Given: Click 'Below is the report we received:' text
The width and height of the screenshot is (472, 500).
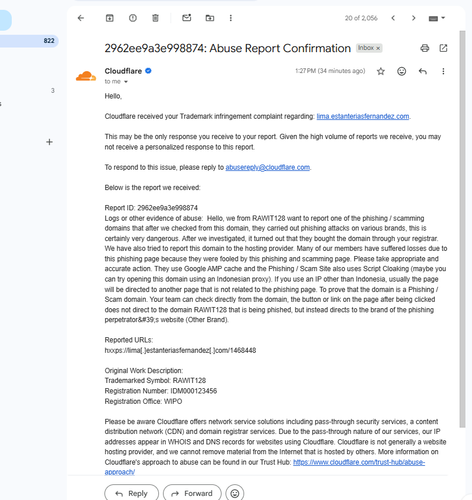Looking at the screenshot, I should point(152,188).
